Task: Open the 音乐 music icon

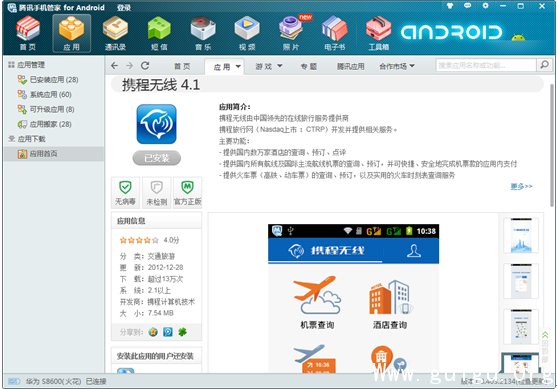Action: pos(203,33)
